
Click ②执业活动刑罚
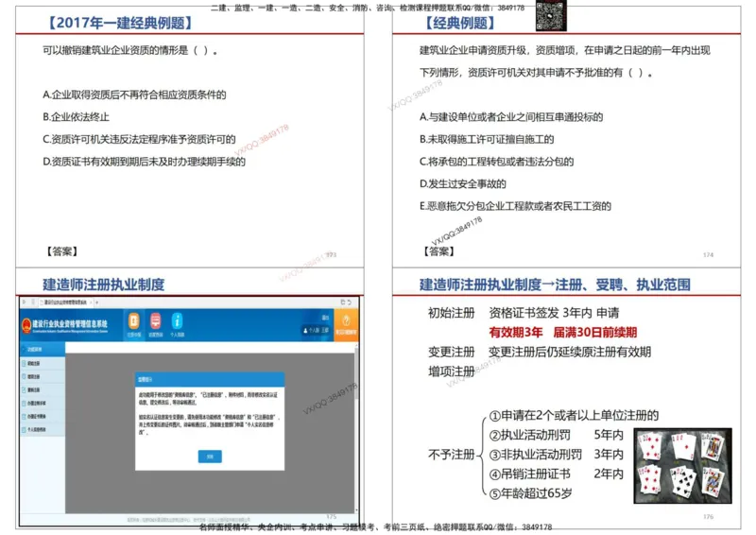coord(529,435)
